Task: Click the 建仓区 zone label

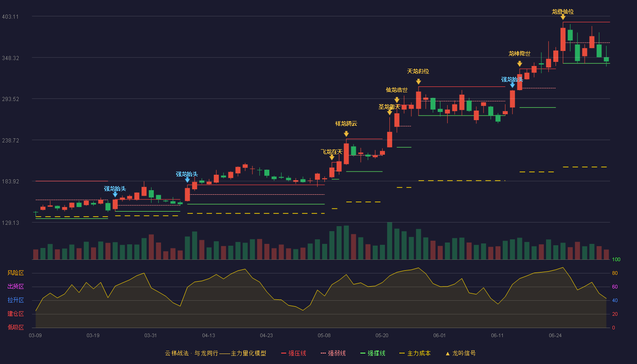Action: coord(15,314)
